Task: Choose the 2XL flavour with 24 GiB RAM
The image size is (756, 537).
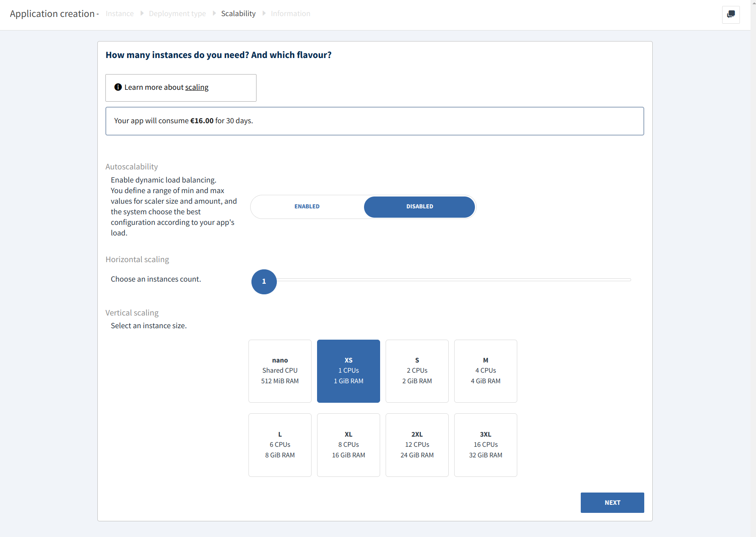Action: [x=417, y=445]
